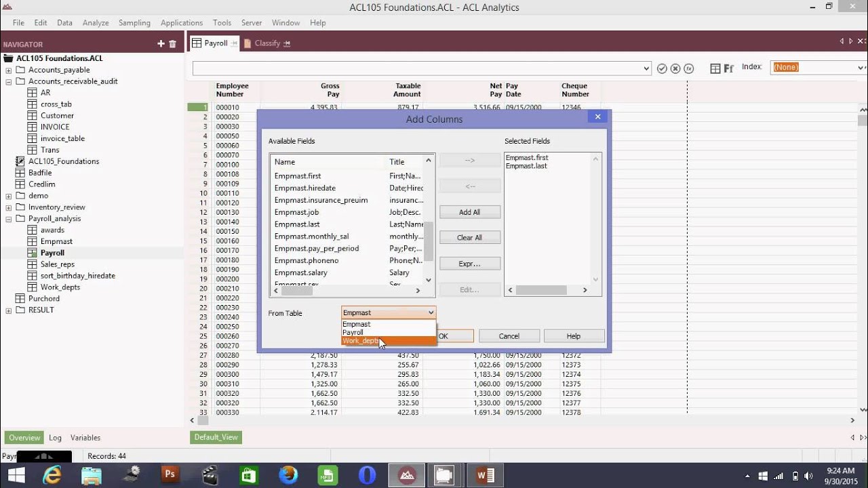Click the ACL Analytics taskbar icon
The height and width of the screenshot is (488, 868).
[408, 475]
